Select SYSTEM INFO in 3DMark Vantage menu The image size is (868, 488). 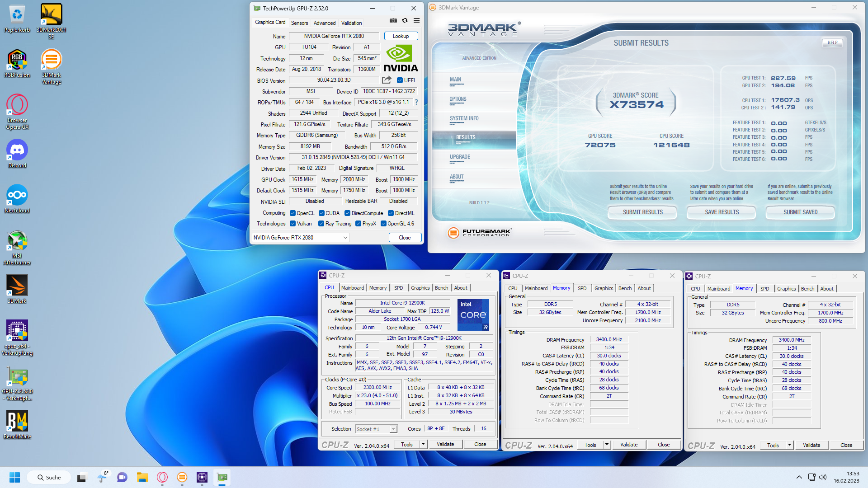464,119
